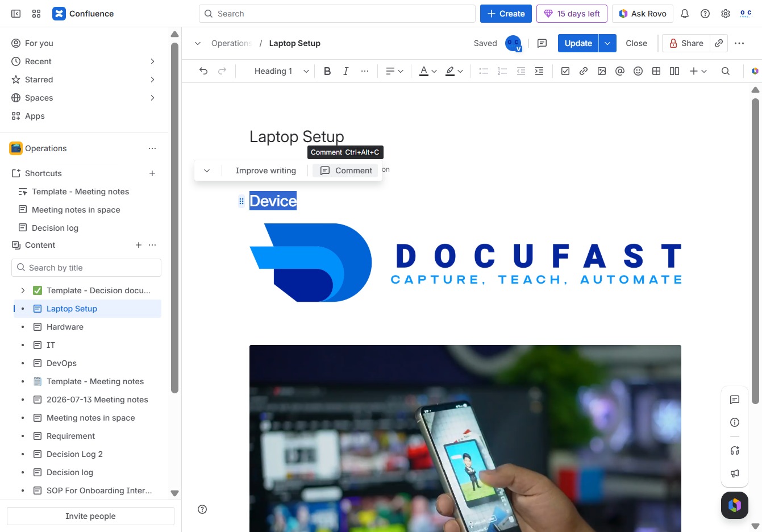The width and height of the screenshot is (762, 532).
Task: Insert an image or file
Action: (x=602, y=71)
